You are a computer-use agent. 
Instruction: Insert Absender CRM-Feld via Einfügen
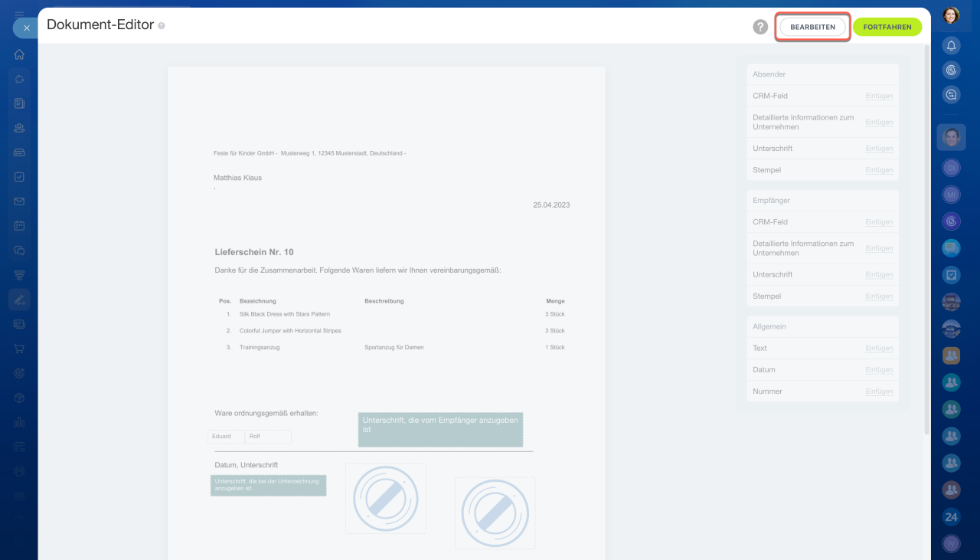879,97
